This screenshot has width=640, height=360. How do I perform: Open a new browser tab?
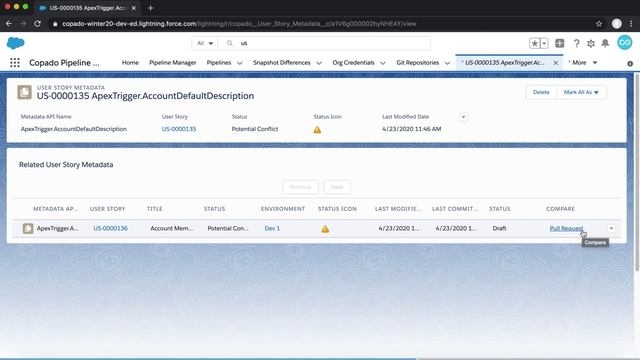[151, 8]
